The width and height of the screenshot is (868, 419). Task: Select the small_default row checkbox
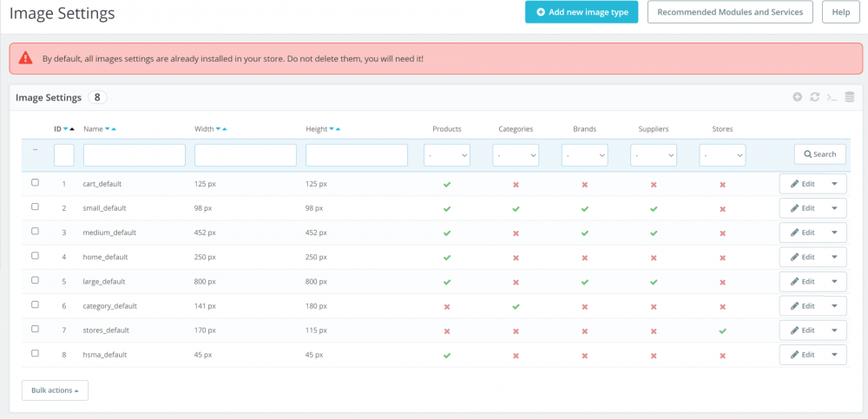click(x=35, y=207)
